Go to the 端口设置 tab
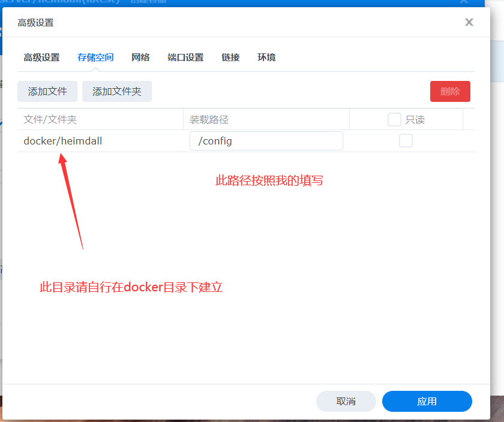 [185, 58]
